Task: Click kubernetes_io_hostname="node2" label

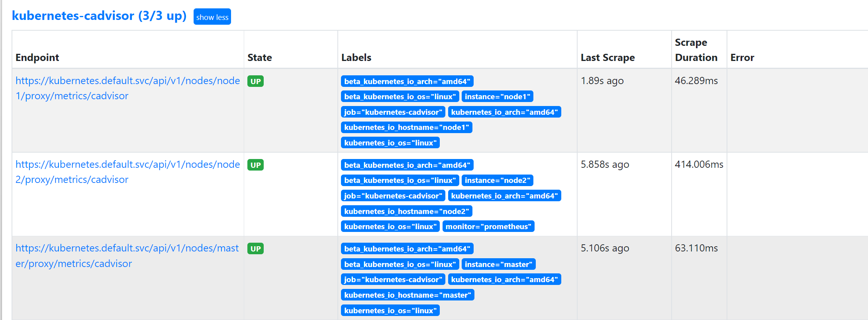Action: pos(406,211)
